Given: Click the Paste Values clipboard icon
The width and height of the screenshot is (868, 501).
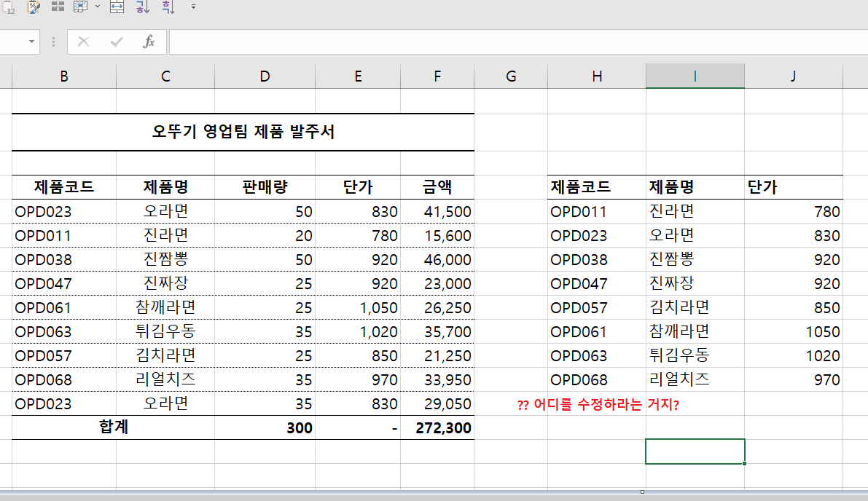Looking at the screenshot, I should 8,7.
